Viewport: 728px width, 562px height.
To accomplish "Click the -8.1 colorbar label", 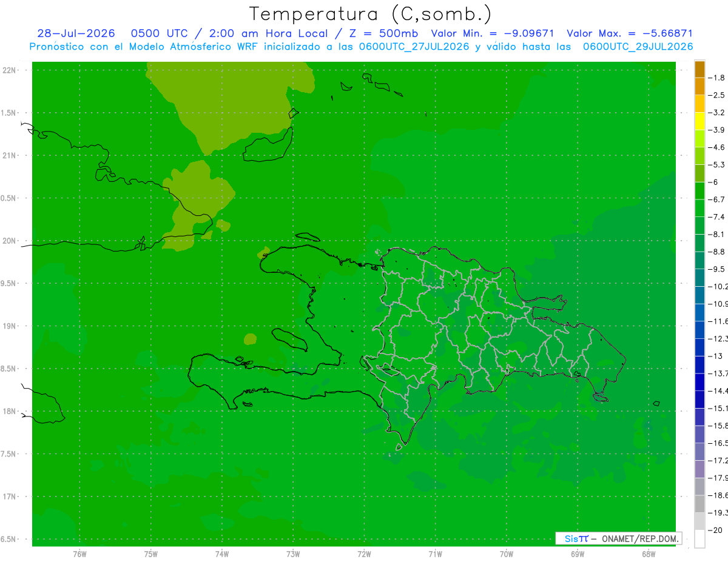I will pos(717,234).
